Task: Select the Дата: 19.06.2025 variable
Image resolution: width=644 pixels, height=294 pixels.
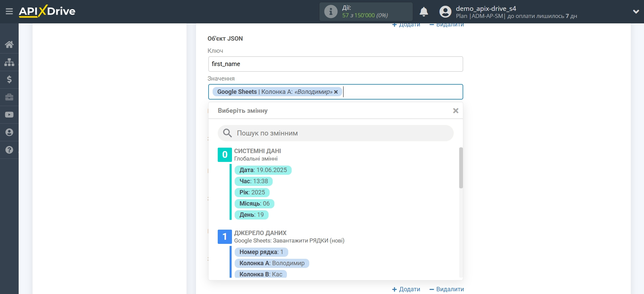Action: pos(263,170)
